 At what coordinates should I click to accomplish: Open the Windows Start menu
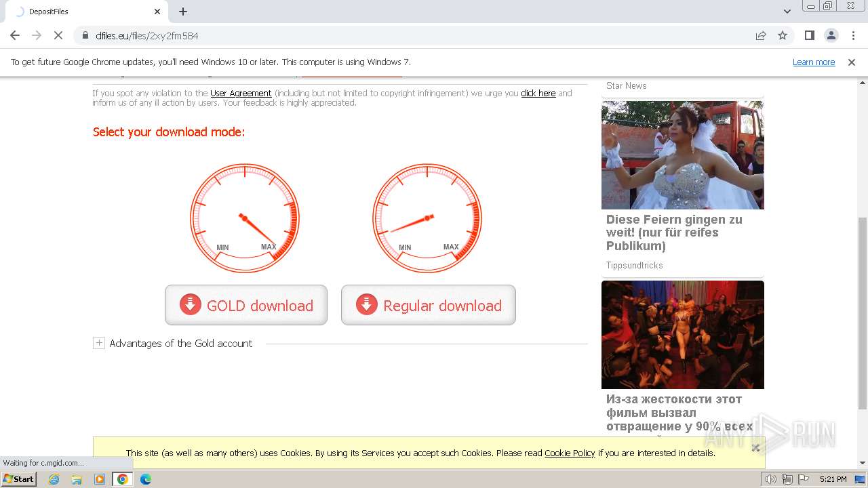tap(19, 479)
